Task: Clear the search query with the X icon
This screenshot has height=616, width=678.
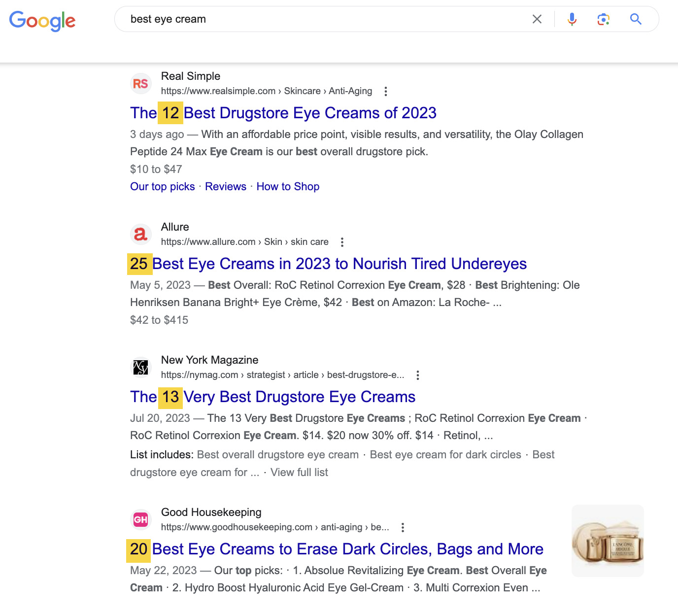Action: pyautogui.click(x=537, y=19)
